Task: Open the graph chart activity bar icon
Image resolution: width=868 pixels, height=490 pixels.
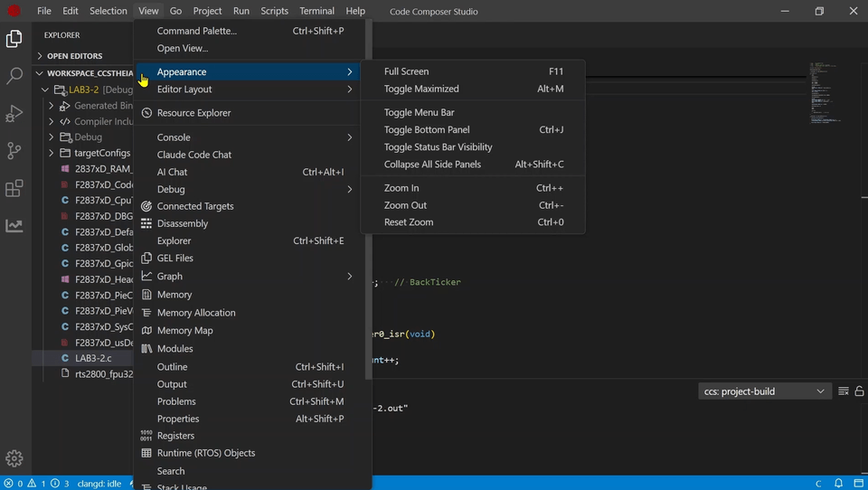Action: [14, 225]
